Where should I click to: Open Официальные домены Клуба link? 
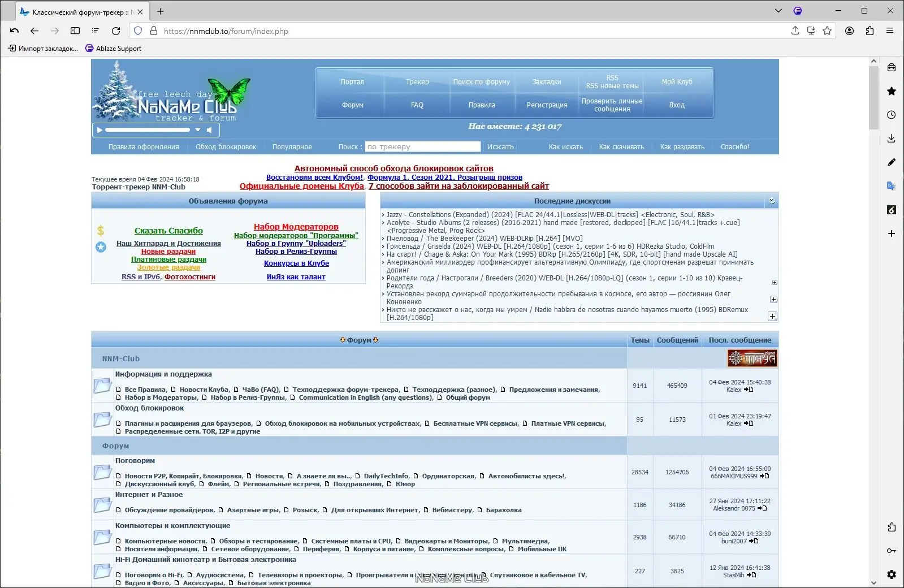click(x=301, y=186)
